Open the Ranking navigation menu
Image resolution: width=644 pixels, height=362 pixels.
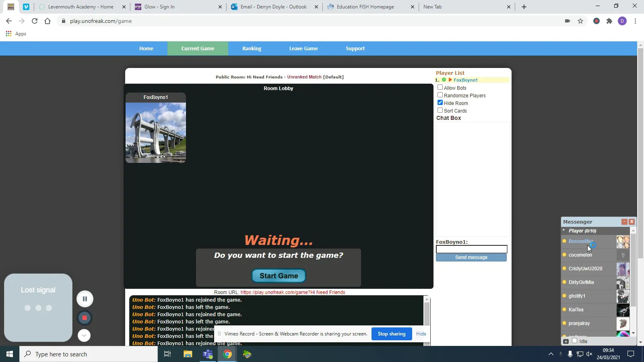[252, 48]
